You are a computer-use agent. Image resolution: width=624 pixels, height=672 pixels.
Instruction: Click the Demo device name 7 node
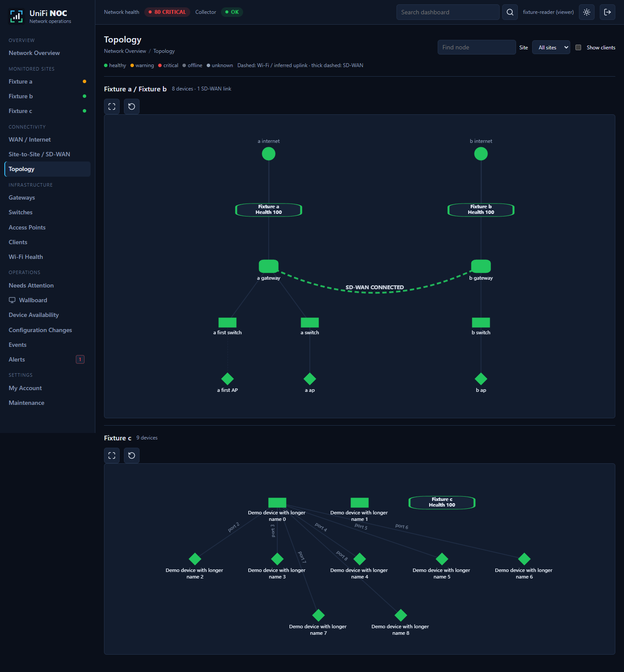(318, 615)
